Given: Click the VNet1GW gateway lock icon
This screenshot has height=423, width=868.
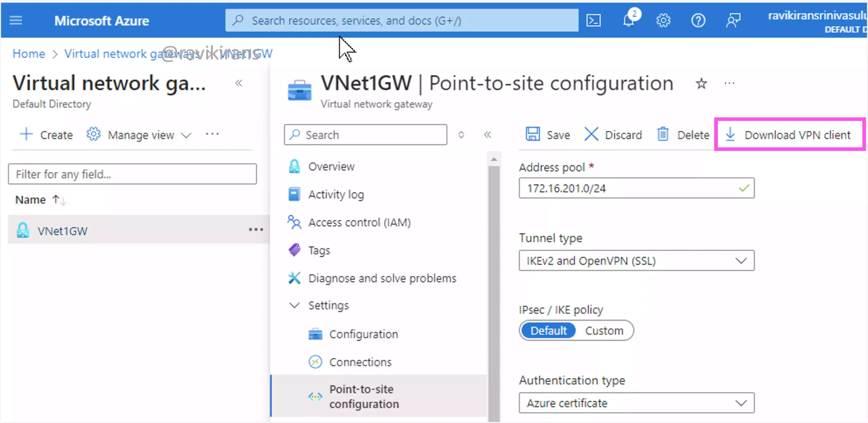Looking at the screenshot, I should click(x=23, y=230).
